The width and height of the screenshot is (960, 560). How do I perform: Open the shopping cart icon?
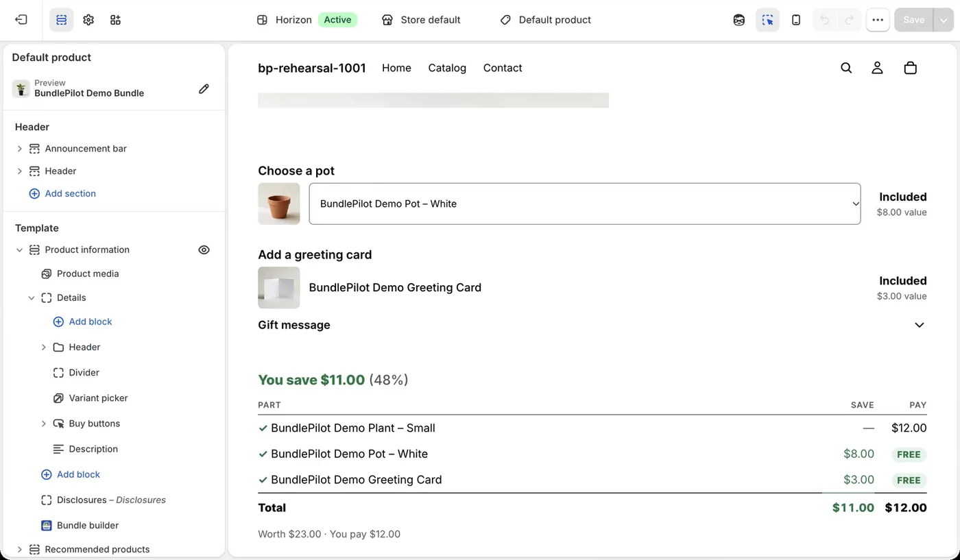[911, 68]
